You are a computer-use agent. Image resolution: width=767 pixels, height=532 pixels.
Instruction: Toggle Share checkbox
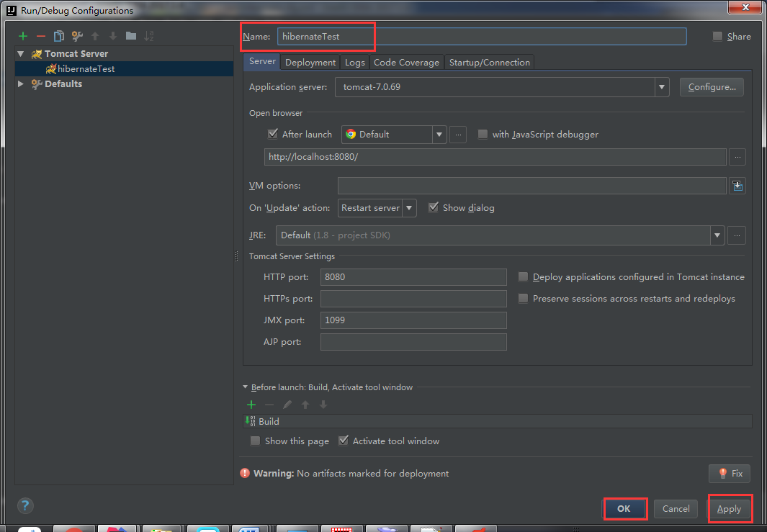click(x=717, y=36)
